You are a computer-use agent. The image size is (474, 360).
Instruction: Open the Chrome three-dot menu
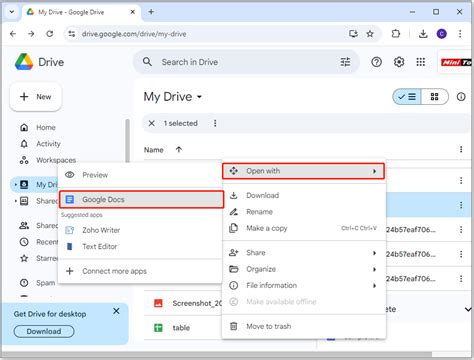pyautogui.click(x=460, y=34)
